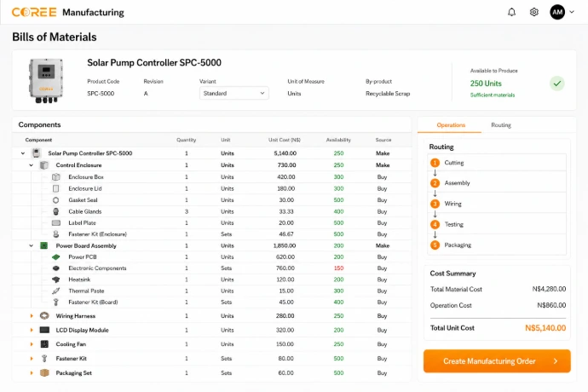Click the Cable Glands icon
Image resolution: width=588 pixels, height=392 pixels.
point(56,211)
